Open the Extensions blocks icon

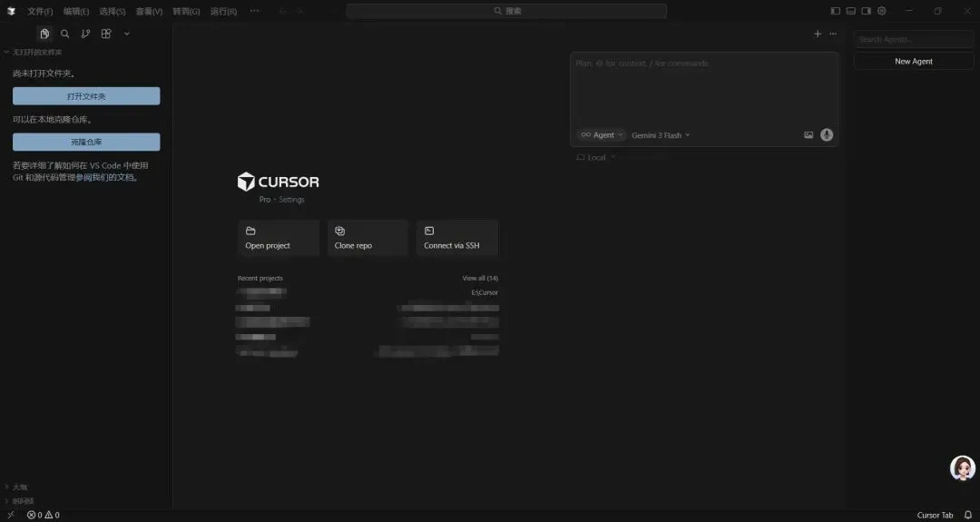106,34
